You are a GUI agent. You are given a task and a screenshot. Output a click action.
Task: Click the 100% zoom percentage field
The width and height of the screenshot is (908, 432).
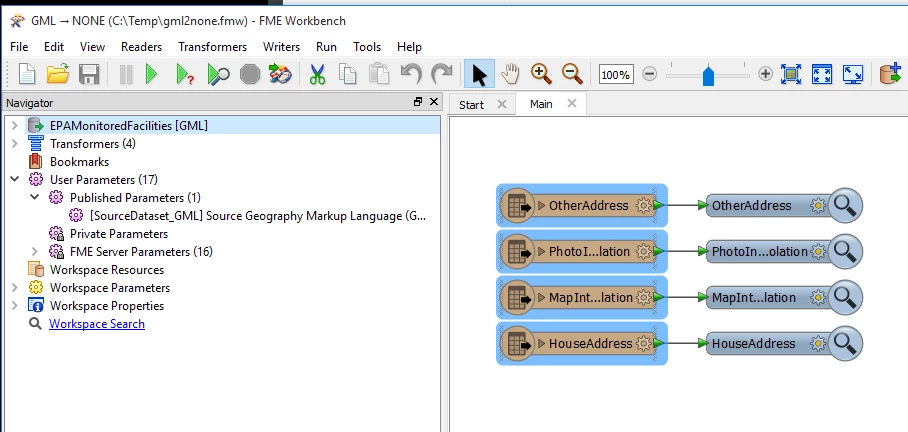pos(616,75)
